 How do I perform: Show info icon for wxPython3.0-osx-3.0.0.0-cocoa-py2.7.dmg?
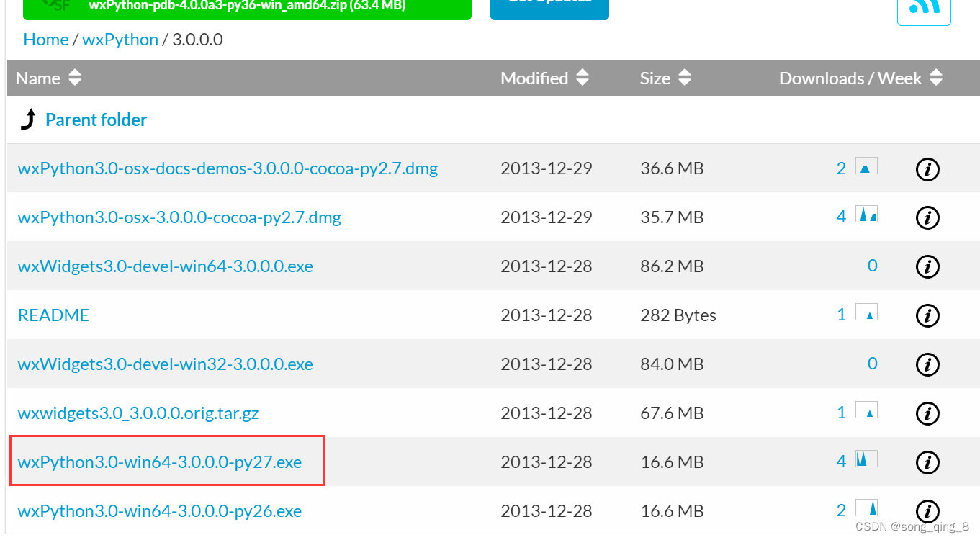click(927, 217)
